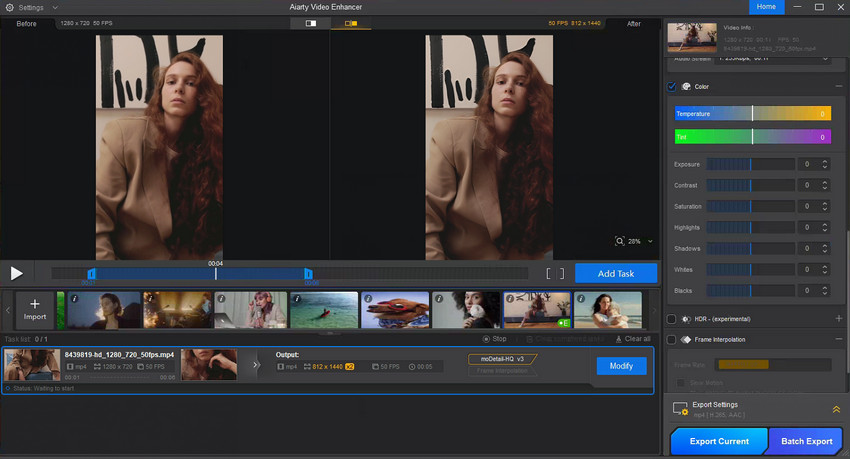
Task: Open the Audio Stream dropdown
Action: [x=772, y=59]
